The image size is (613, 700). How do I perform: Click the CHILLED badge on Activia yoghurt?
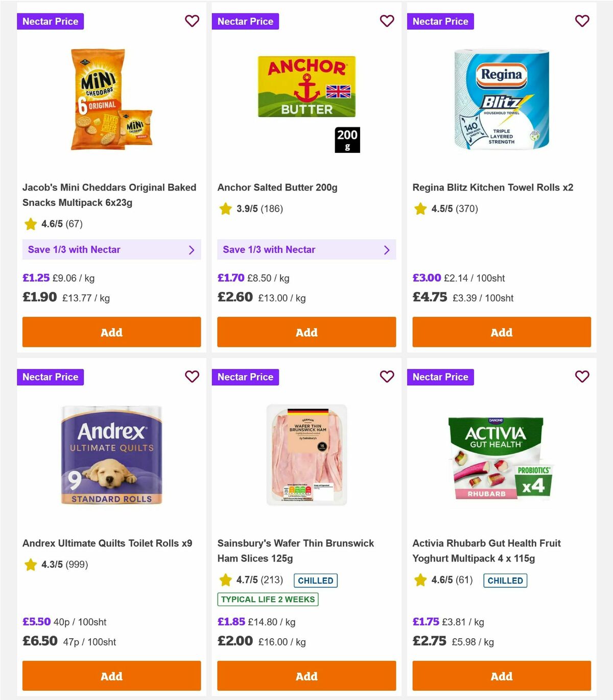[x=505, y=580]
